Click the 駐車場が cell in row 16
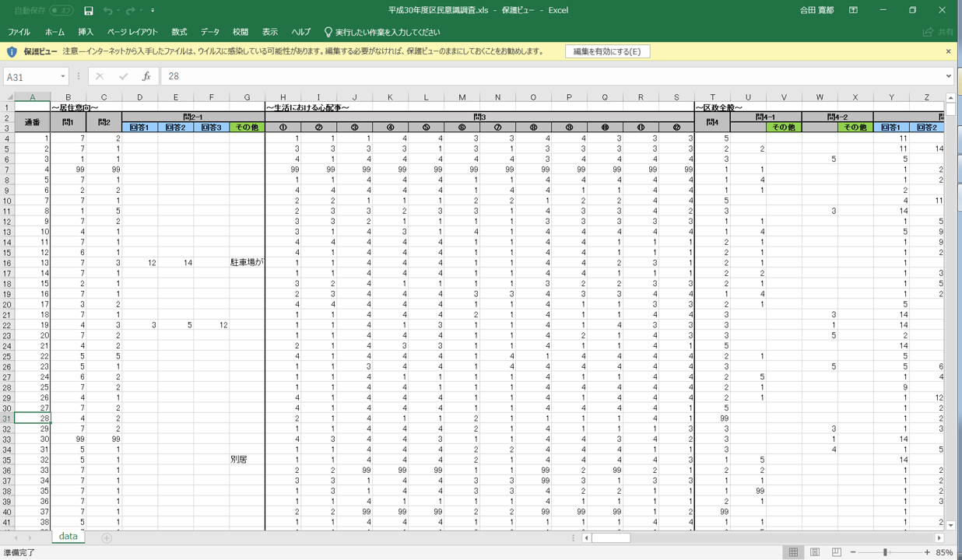 [x=247, y=263]
